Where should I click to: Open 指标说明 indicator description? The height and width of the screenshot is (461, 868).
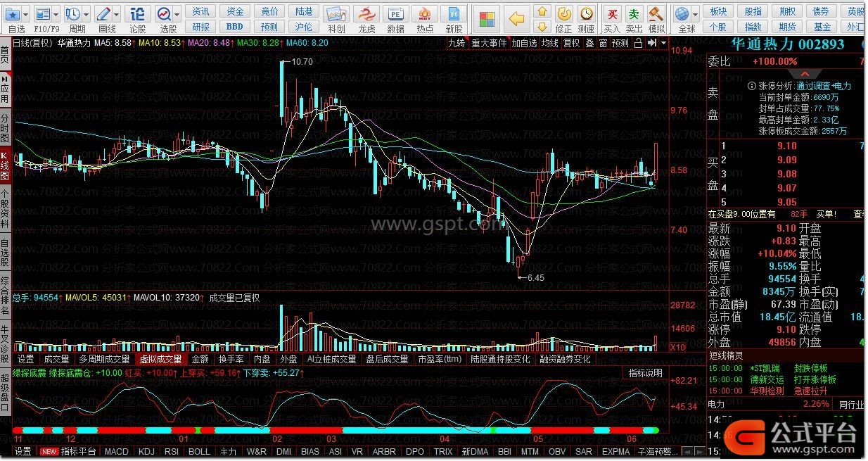point(645,373)
